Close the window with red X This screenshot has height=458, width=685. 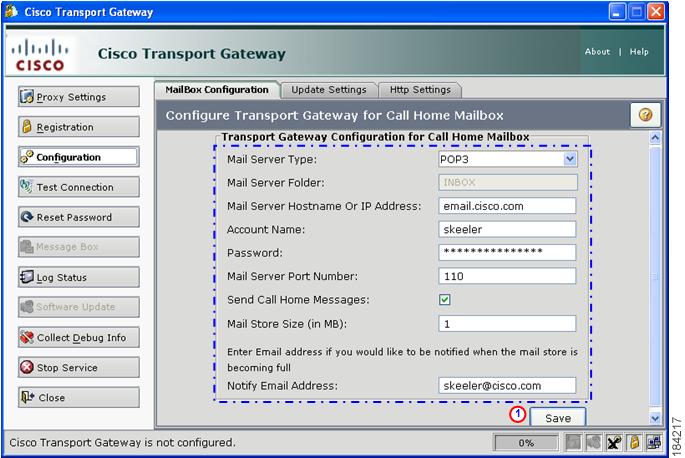(x=656, y=12)
